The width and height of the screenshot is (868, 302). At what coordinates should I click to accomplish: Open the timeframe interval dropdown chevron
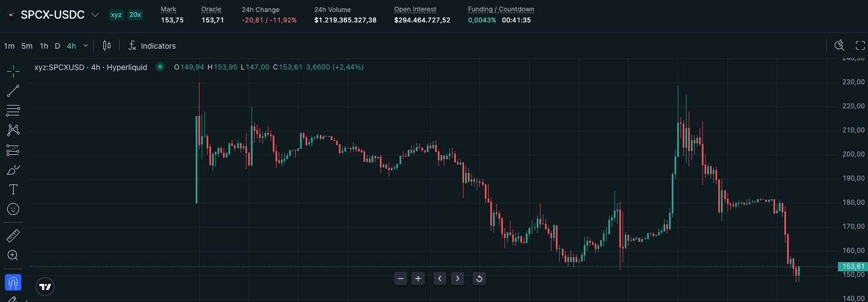pyautogui.click(x=85, y=46)
